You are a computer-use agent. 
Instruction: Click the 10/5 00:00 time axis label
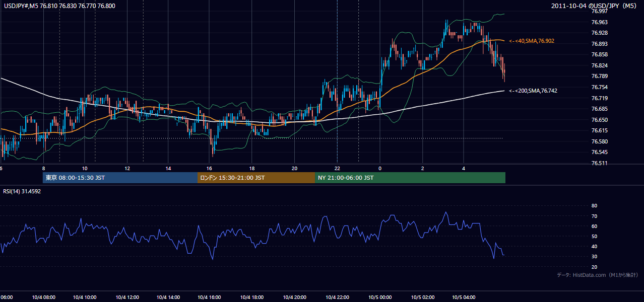click(x=379, y=297)
